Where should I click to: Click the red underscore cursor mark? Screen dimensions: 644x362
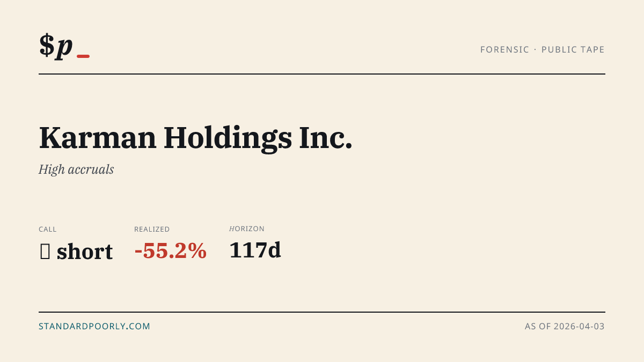pyautogui.click(x=83, y=56)
